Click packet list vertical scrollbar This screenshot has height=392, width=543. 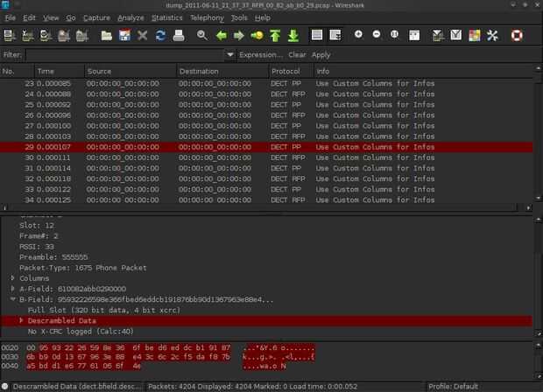538,133
